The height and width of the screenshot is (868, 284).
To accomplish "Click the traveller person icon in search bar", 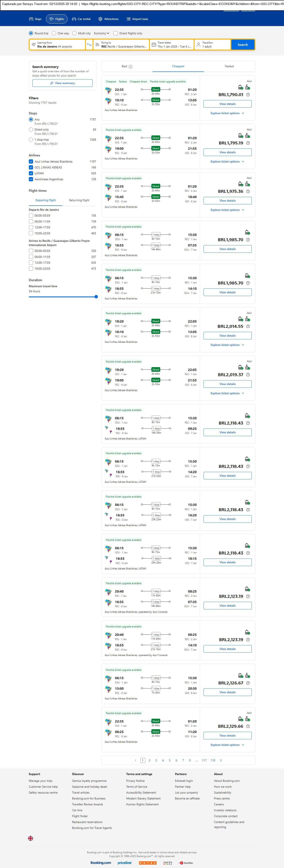I will (198, 45).
